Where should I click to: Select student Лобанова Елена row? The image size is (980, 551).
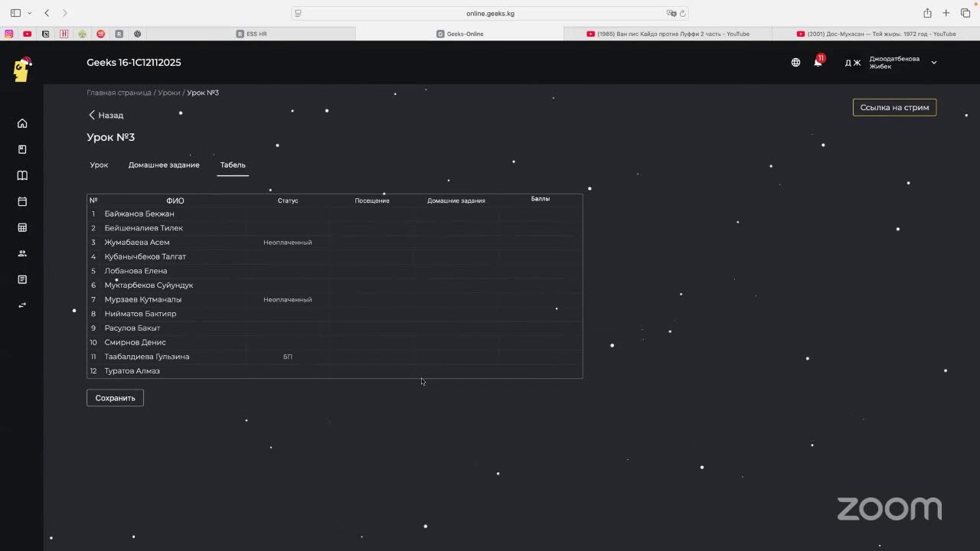pyautogui.click(x=335, y=271)
